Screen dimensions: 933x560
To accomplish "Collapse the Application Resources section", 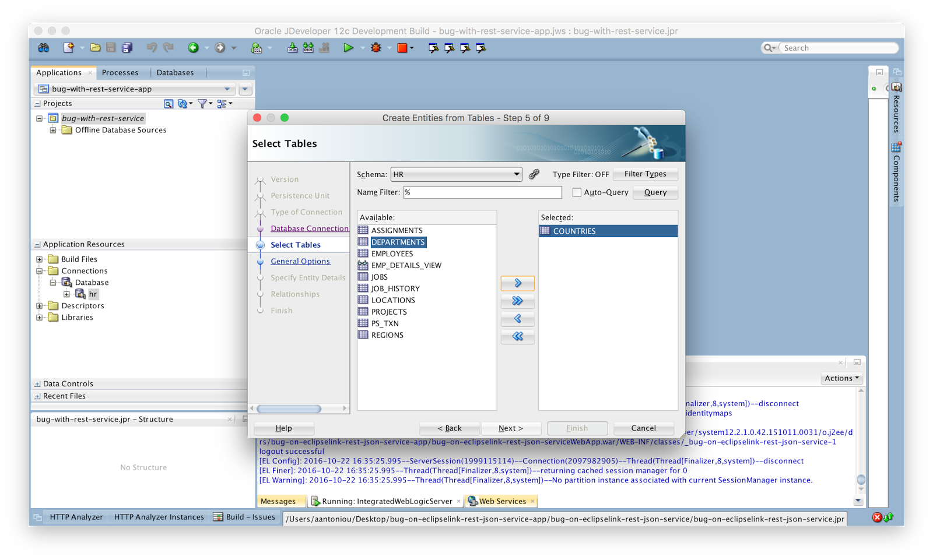I will click(x=37, y=245).
